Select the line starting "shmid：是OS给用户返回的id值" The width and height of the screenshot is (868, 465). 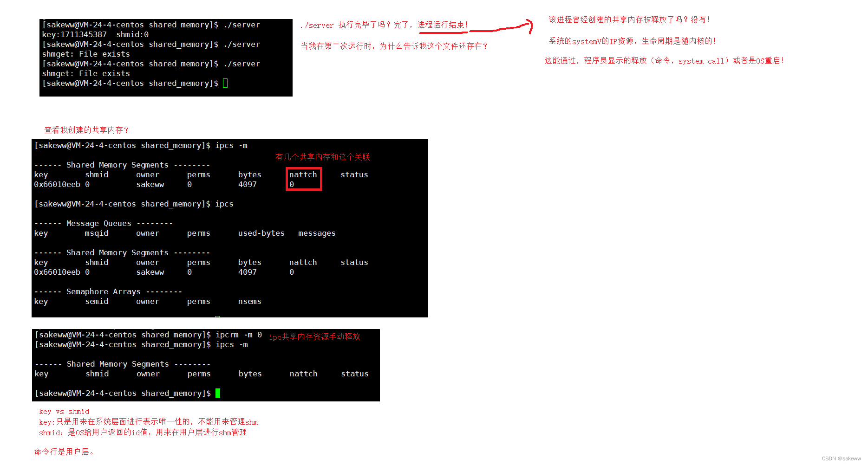coord(143,433)
